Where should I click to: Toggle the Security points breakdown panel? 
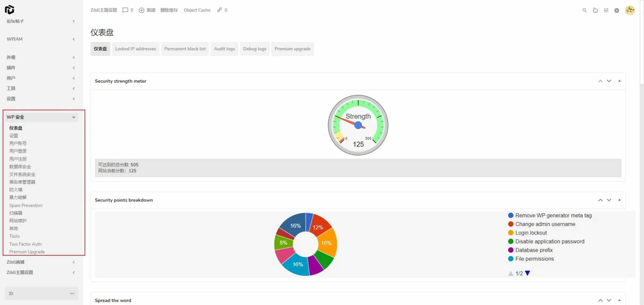click(x=619, y=200)
